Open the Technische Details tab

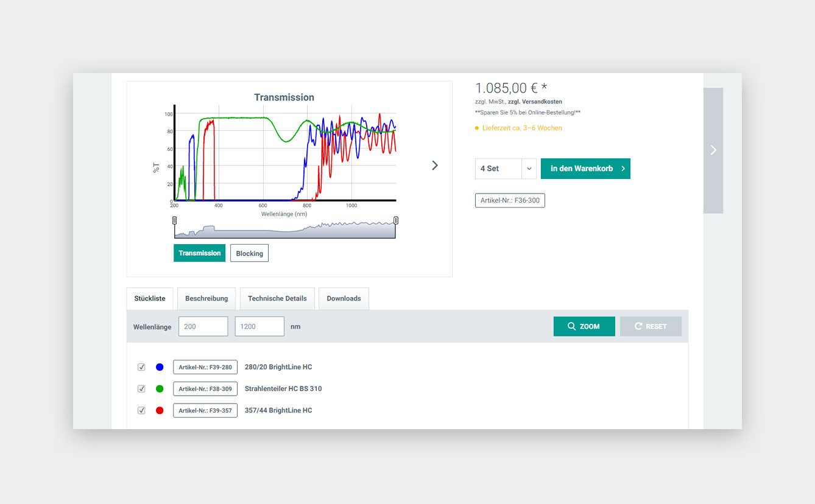click(x=277, y=299)
